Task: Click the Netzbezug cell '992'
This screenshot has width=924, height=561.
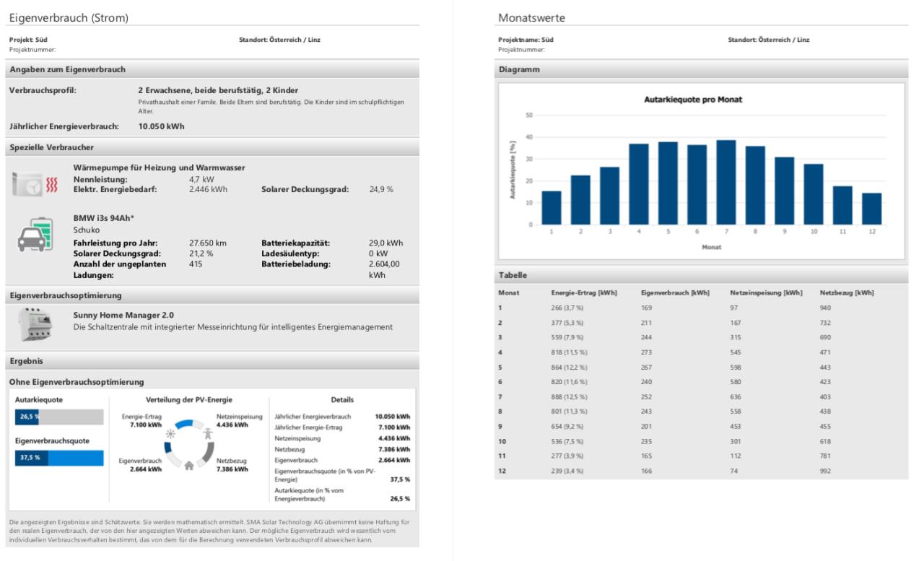Action: tap(826, 471)
